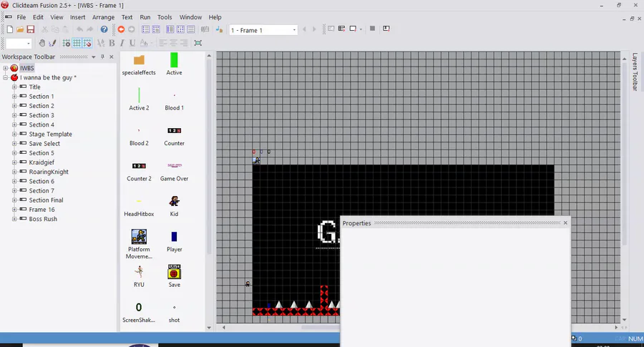Click object list scroll down arrow
Image resolution: width=644 pixels, height=347 pixels.
pos(209,328)
